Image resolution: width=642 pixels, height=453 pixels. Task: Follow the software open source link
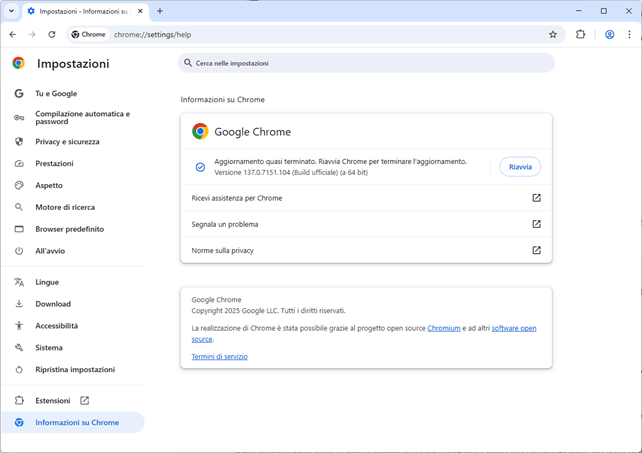click(514, 328)
